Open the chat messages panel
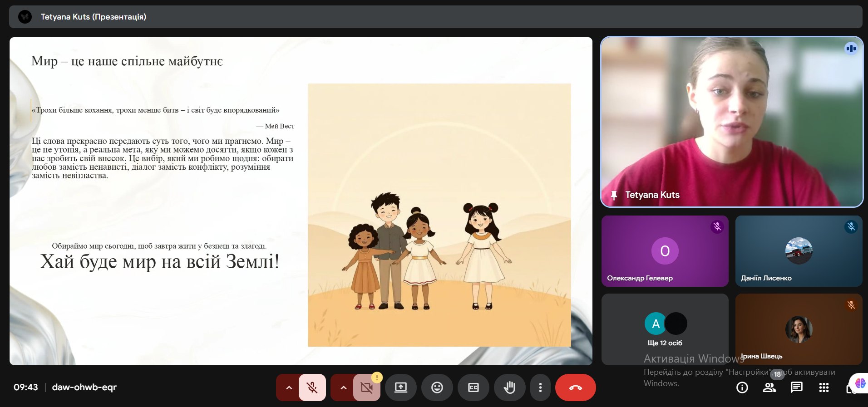The image size is (868, 407). (x=796, y=387)
